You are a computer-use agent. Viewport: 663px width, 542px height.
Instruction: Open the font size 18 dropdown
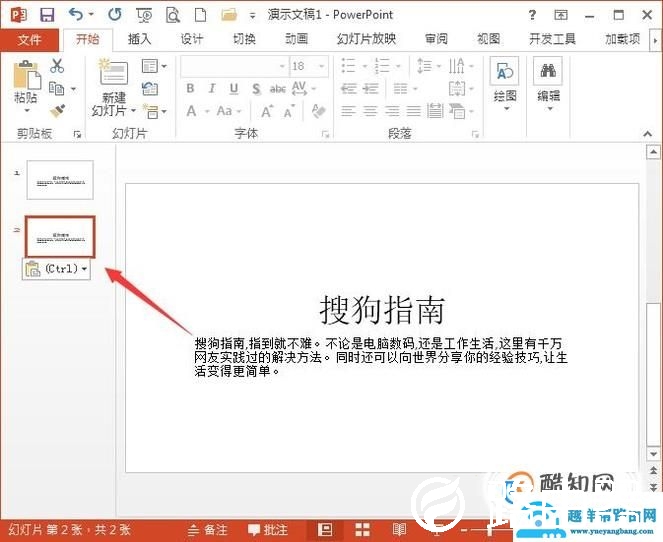322,66
